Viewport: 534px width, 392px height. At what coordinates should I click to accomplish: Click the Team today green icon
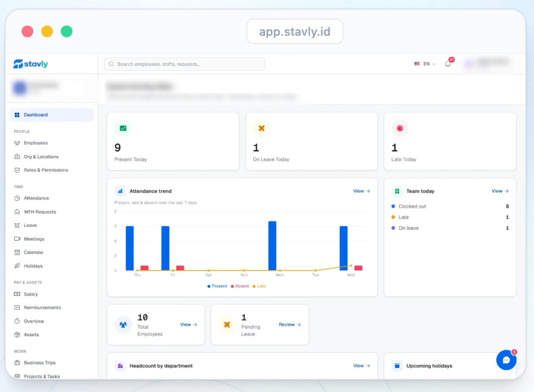[396, 191]
